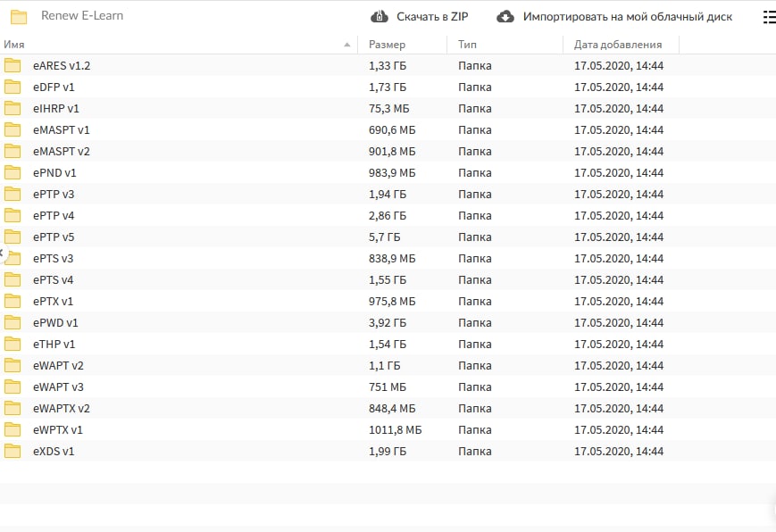Toggle list view icon at top right
776x532 pixels.
click(x=770, y=17)
